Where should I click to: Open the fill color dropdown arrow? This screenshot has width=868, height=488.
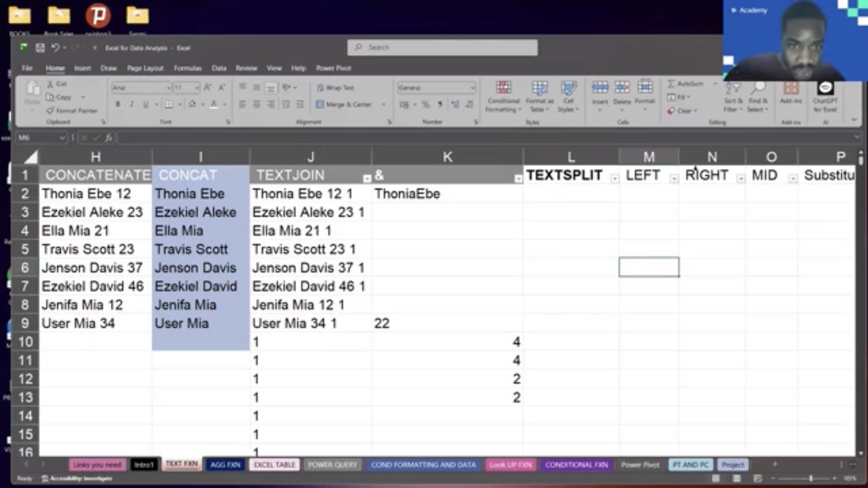(x=203, y=103)
